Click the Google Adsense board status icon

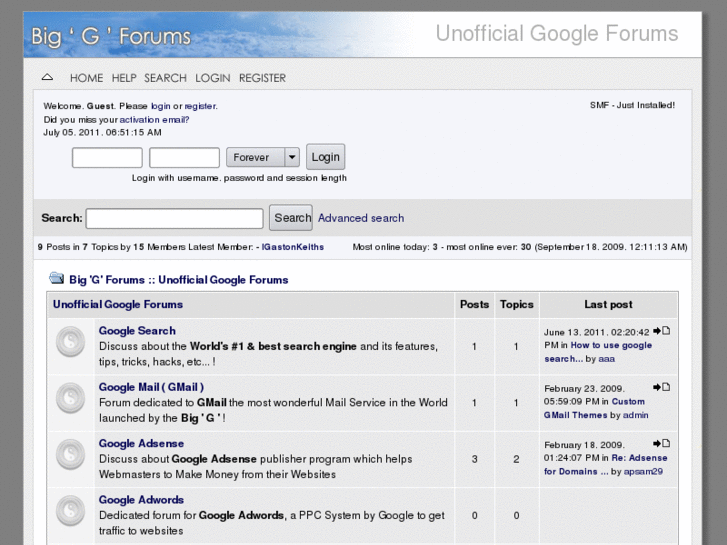[x=70, y=455]
